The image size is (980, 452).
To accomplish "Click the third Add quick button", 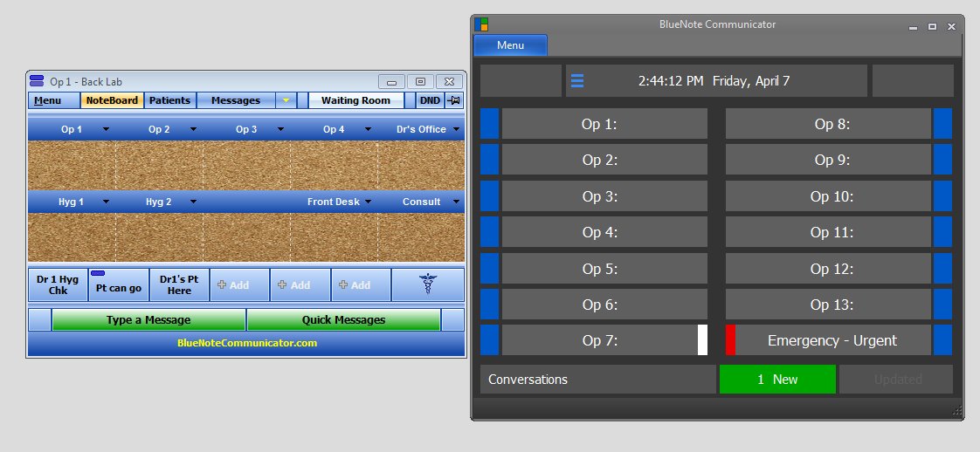I will coord(362,284).
